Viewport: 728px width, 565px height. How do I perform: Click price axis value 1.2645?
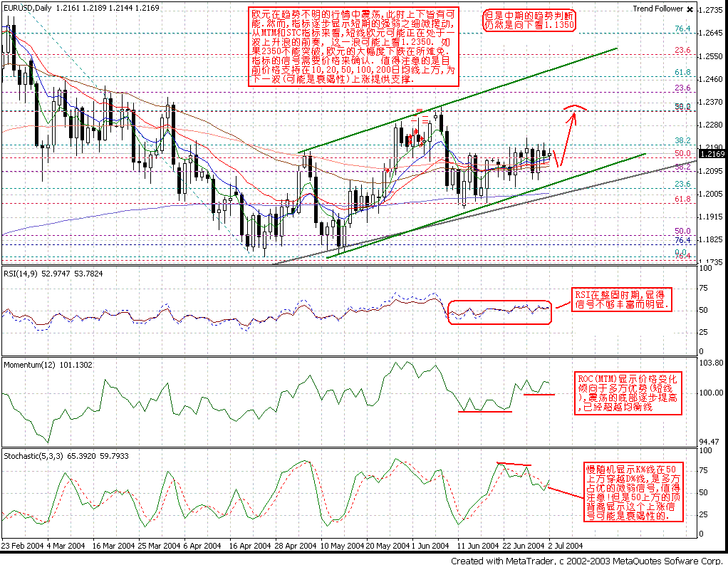click(x=711, y=33)
